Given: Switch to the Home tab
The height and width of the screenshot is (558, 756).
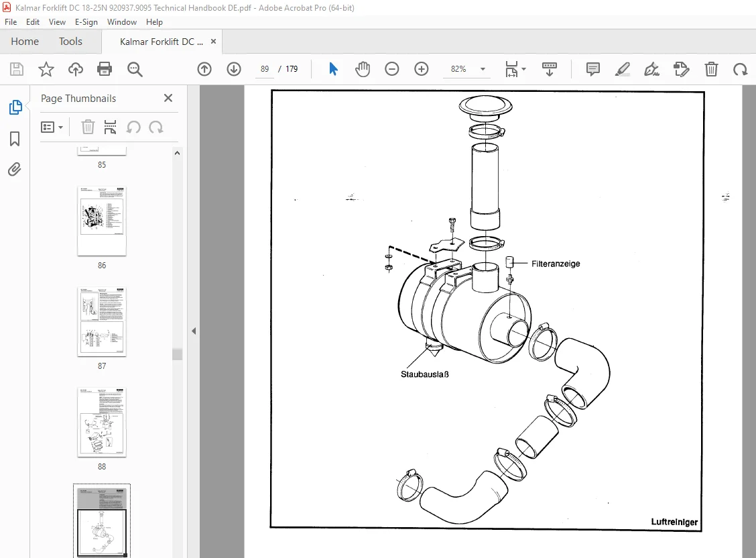Looking at the screenshot, I should tap(25, 42).
